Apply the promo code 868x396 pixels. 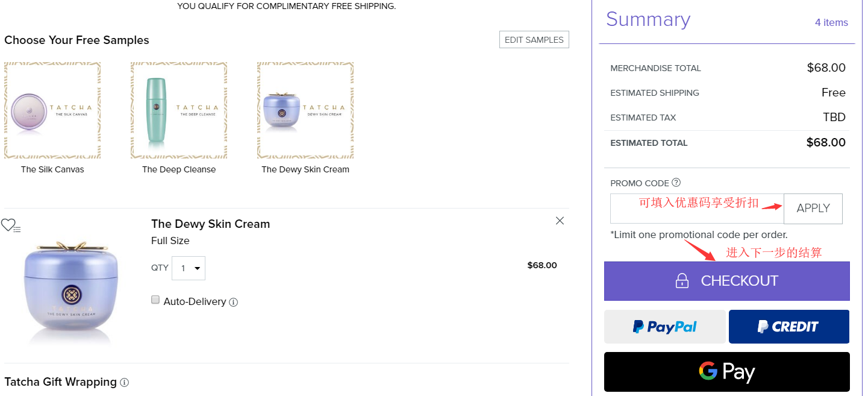pos(813,209)
